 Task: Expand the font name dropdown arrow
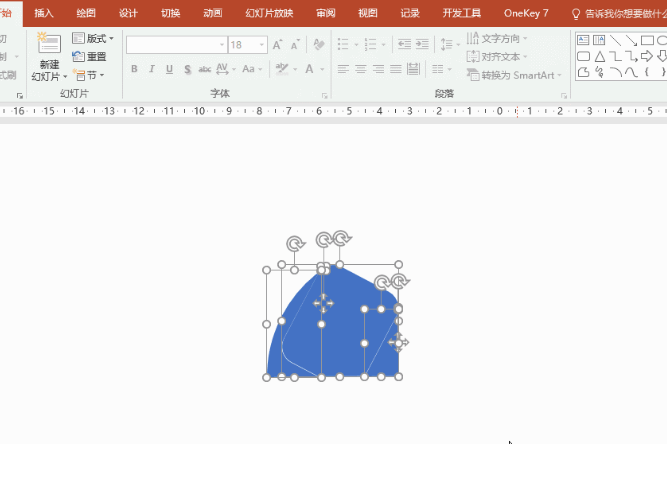222,45
